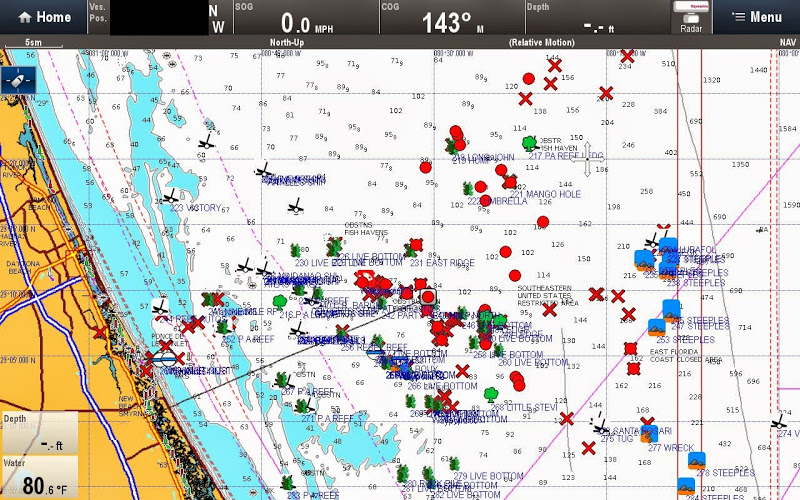Select the red X above depth 234
The height and width of the screenshot is (500, 800).
[627, 55]
